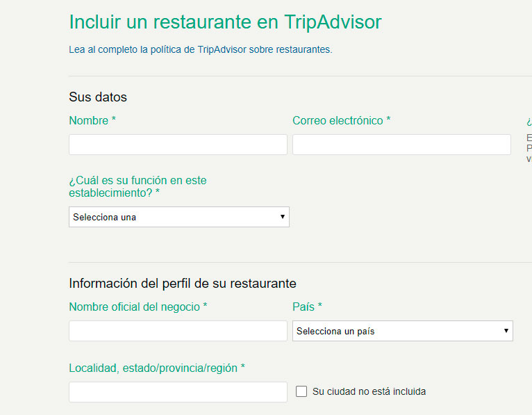Open the TripAdvisor restaurant policy link

(x=201, y=49)
